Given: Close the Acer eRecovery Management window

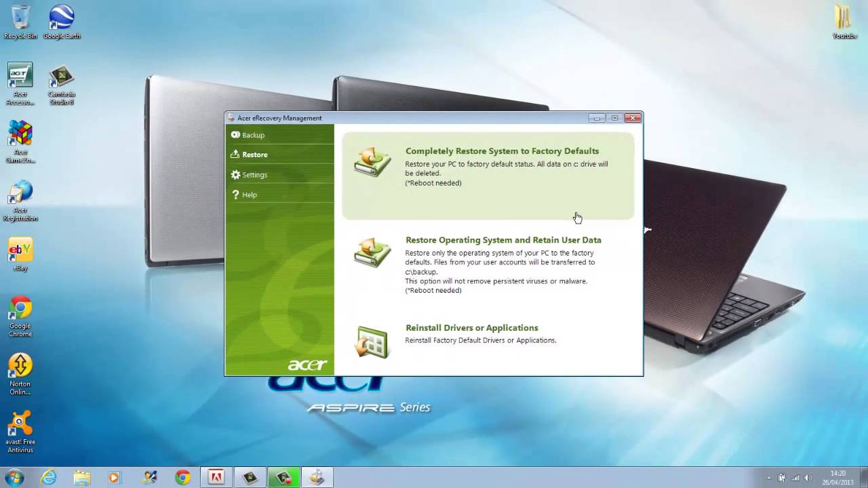Looking at the screenshot, I should [x=633, y=118].
